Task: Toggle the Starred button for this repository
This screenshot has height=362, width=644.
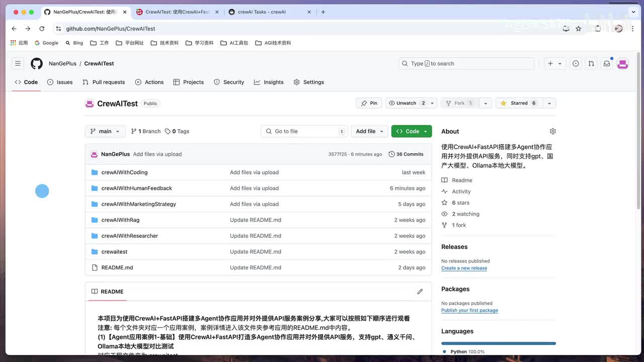Action: pos(519,103)
